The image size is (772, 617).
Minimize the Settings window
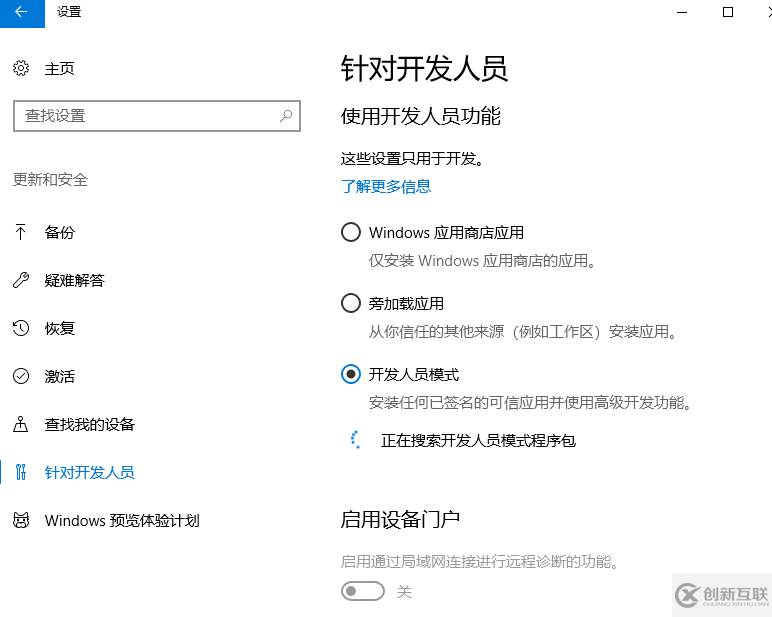point(682,12)
